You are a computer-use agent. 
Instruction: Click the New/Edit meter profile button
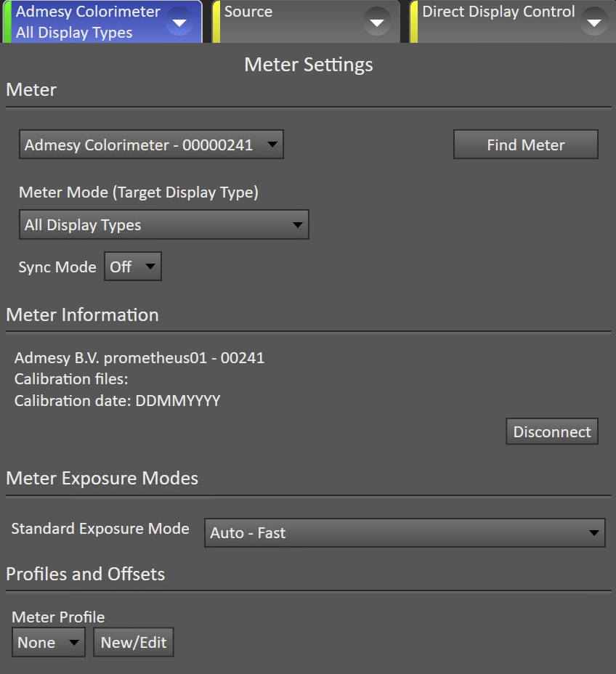[x=134, y=642]
